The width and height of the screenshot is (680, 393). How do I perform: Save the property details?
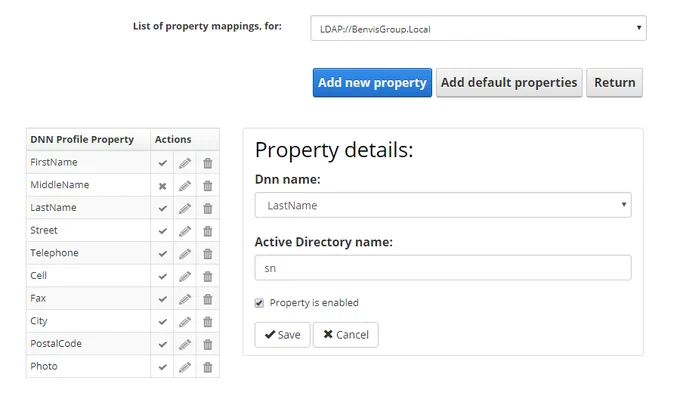(282, 335)
